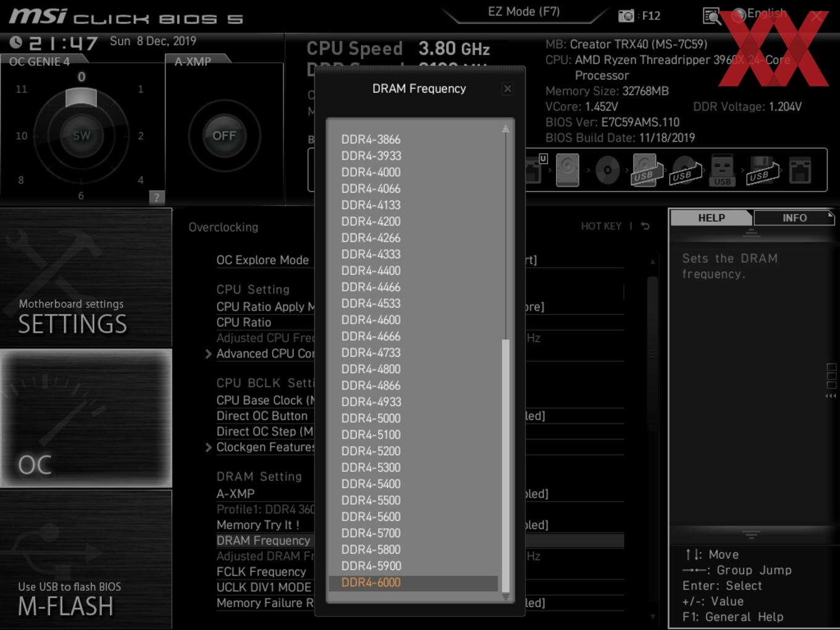Toggle the A-XMP OFF button
This screenshot has height=630, width=840.
click(x=224, y=135)
